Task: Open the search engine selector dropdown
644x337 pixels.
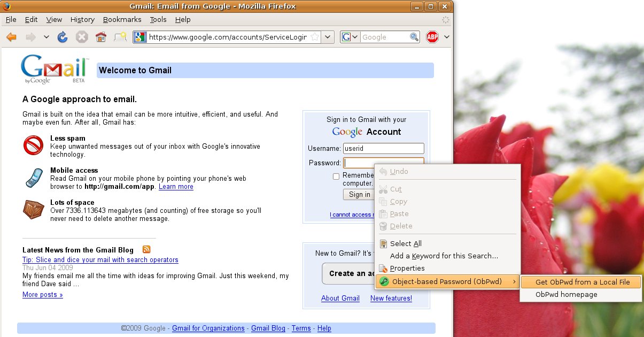Action: 351,37
